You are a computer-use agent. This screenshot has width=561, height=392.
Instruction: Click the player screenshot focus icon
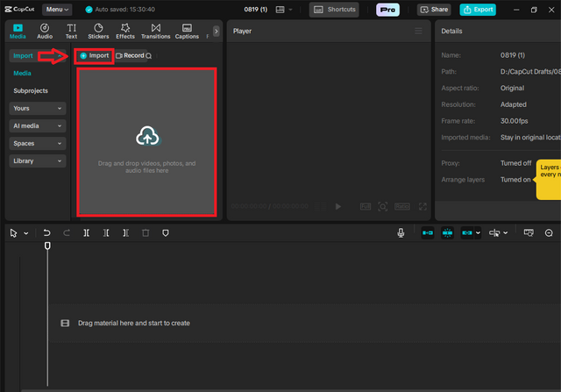(x=383, y=207)
